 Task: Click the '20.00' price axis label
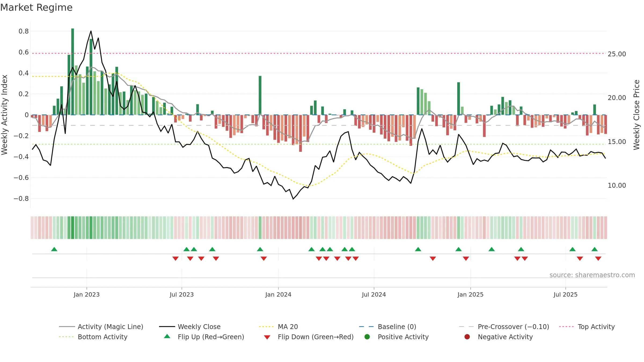pos(617,98)
